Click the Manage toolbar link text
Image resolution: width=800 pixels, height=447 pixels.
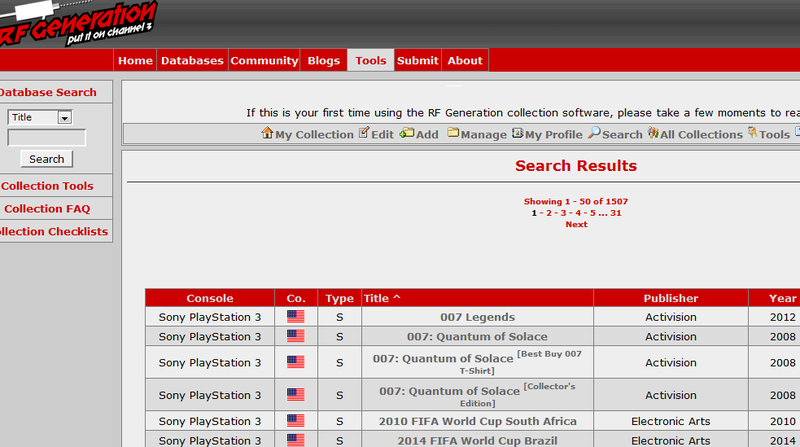[x=484, y=134]
